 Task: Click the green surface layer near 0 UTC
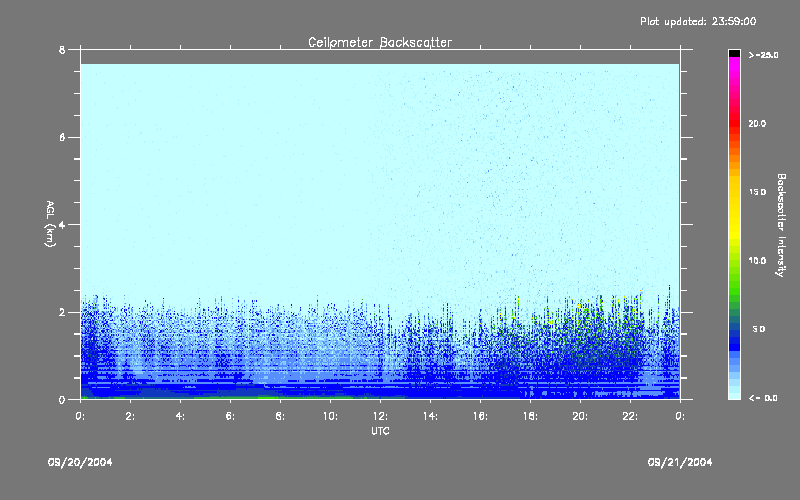click(x=85, y=397)
